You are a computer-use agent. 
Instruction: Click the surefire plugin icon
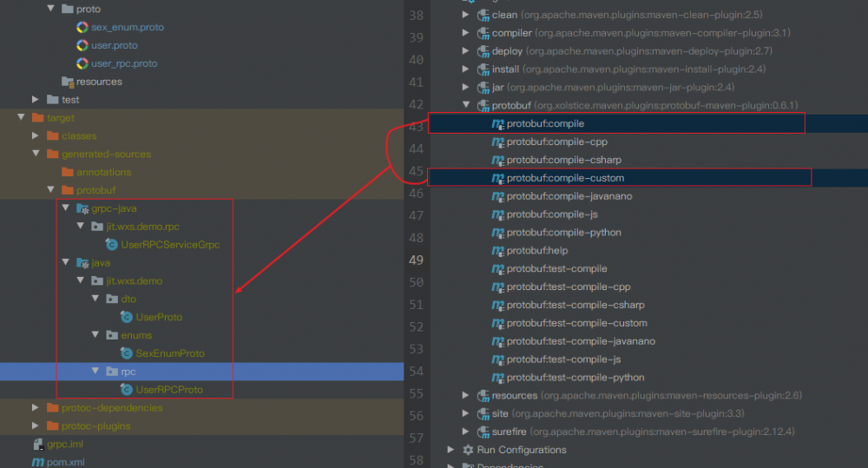pyautogui.click(x=483, y=432)
